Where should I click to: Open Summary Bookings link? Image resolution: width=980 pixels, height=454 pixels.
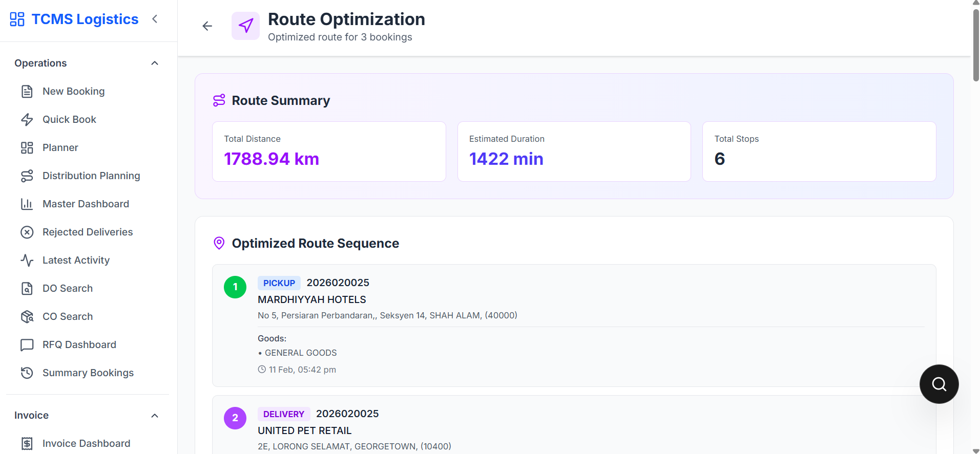coord(89,373)
